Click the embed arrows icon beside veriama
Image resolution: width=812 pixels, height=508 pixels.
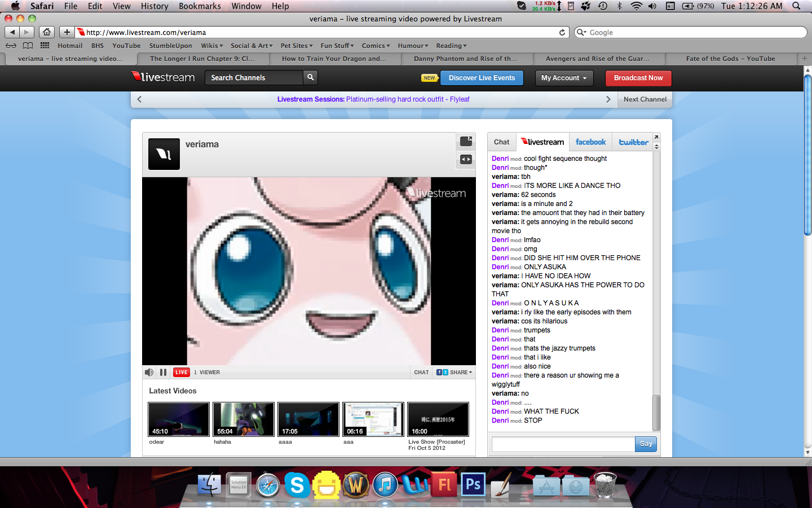pos(466,159)
